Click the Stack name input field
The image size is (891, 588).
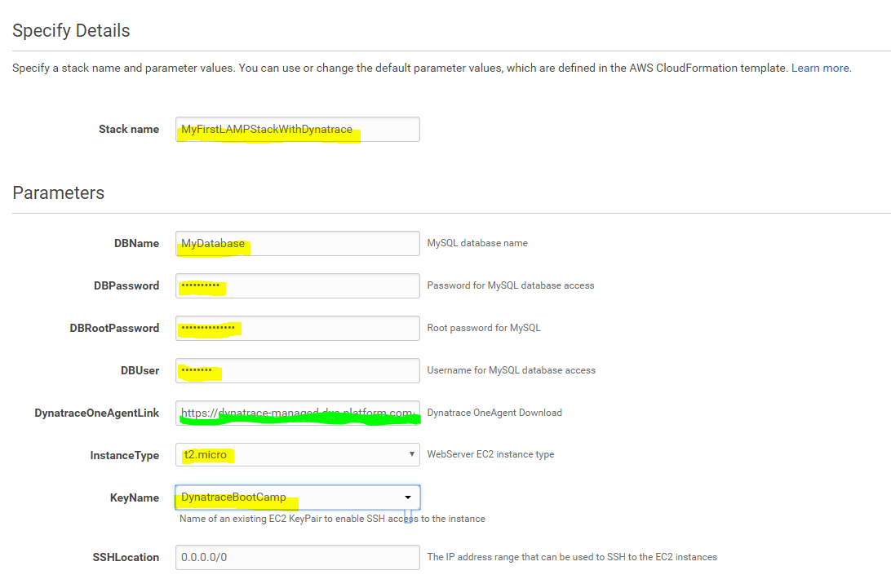click(x=298, y=129)
